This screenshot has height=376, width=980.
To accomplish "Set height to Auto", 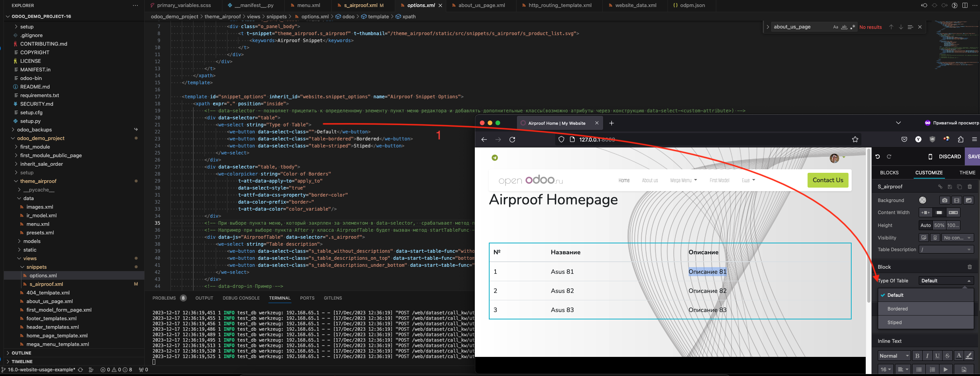I will coord(925,225).
